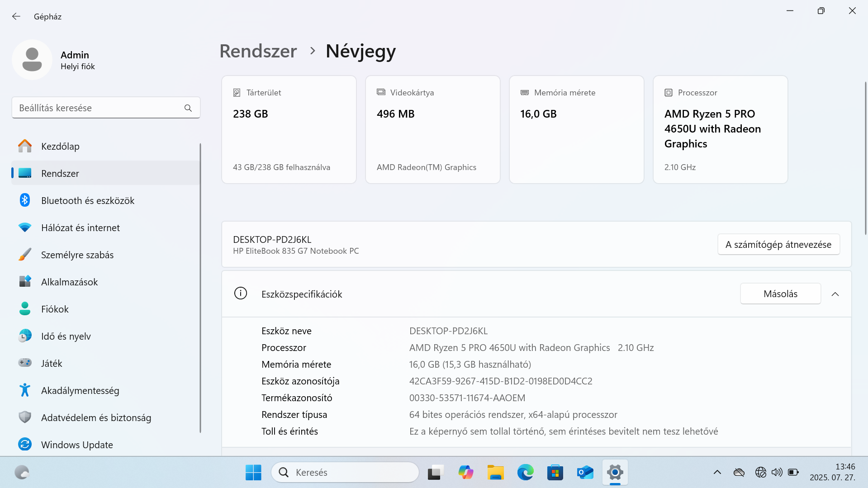Open the Memória mérete 16,0 GB card

click(577, 130)
